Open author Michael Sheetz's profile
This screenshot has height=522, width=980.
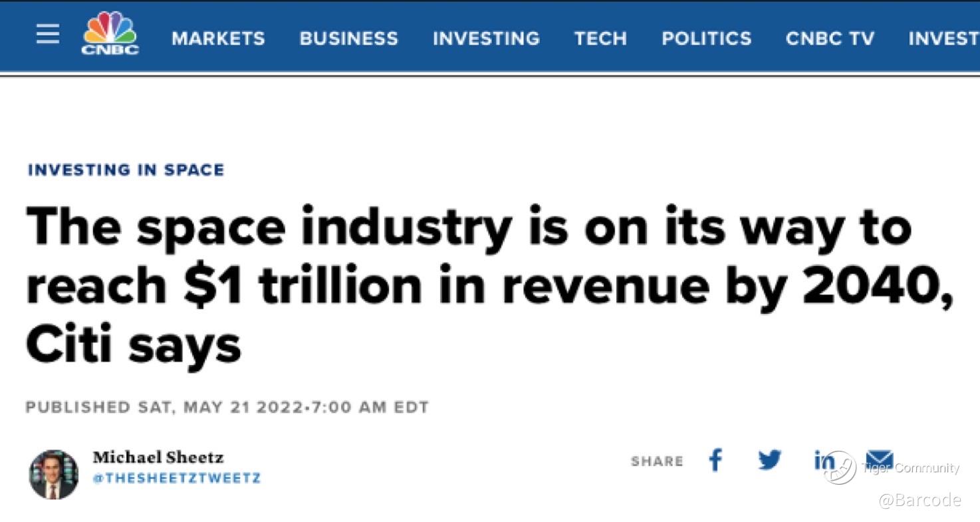point(158,457)
